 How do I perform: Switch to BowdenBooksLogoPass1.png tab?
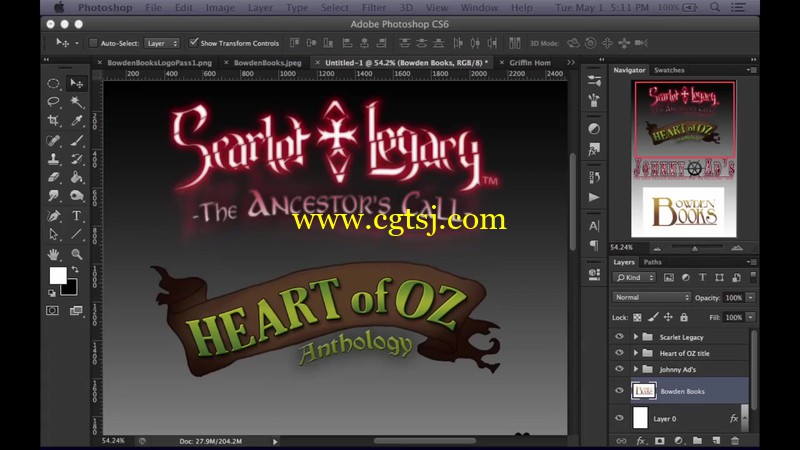(x=159, y=63)
